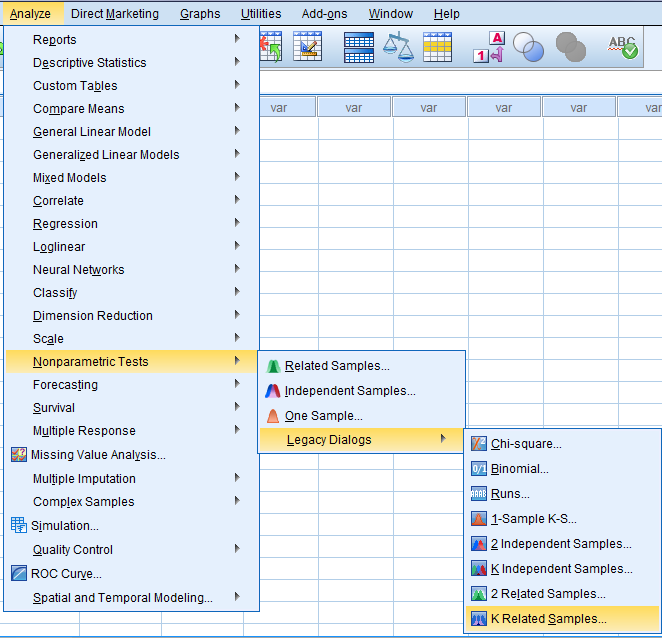Click the Chi-square icon
662x638 pixels.
click(x=479, y=444)
